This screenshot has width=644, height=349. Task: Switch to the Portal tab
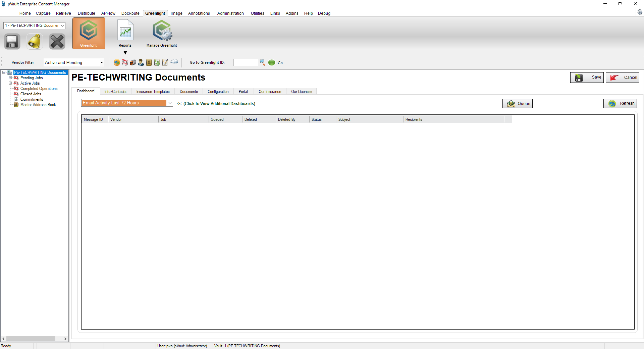click(243, 92)
